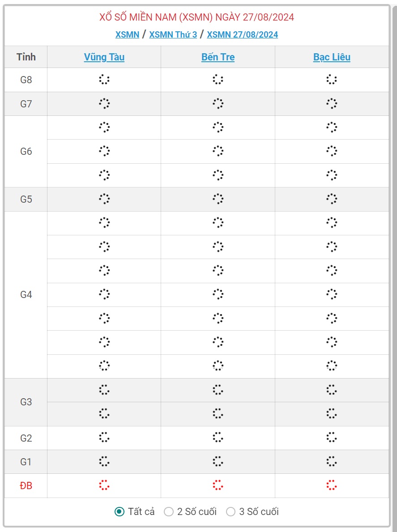
Task: Click the G8 loading spinner under Vũng Tàu
Action: coord(104,80)
